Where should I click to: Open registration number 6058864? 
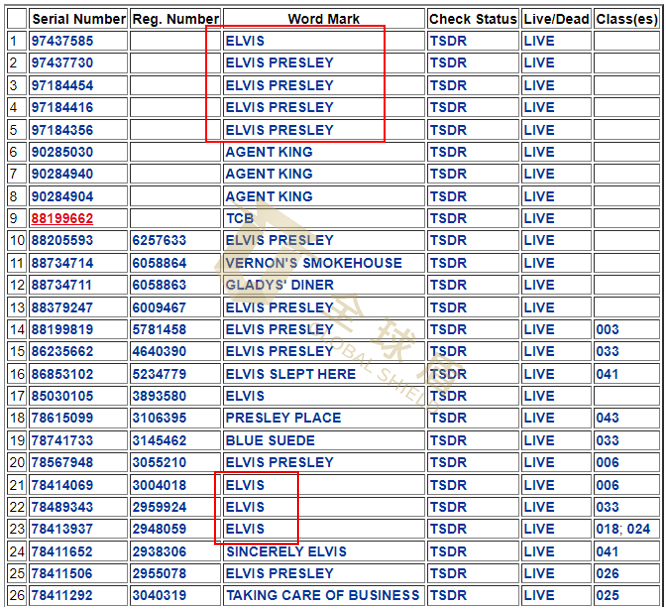tap(159, 263)
